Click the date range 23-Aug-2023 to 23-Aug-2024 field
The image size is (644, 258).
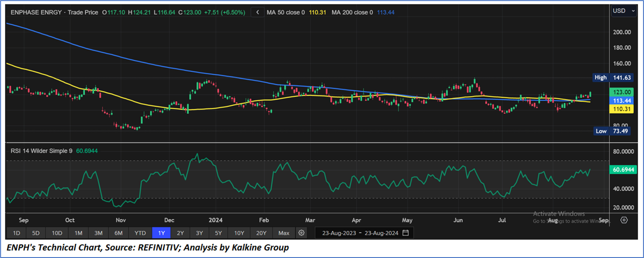click(360, 233)
